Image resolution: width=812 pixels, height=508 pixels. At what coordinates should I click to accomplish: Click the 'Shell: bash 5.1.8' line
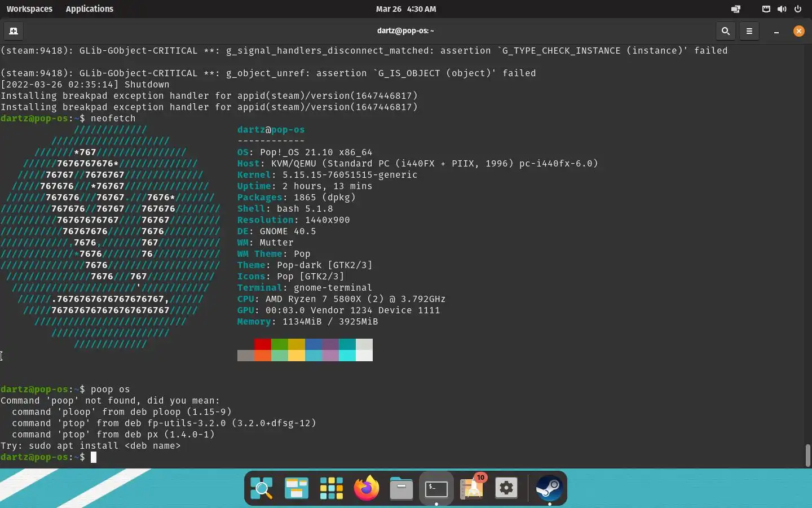tap(285, 209)
